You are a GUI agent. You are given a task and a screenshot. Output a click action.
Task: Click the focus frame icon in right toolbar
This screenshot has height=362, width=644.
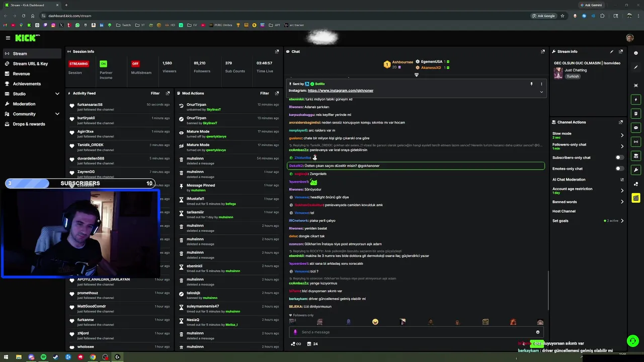[x=636, y=85]
